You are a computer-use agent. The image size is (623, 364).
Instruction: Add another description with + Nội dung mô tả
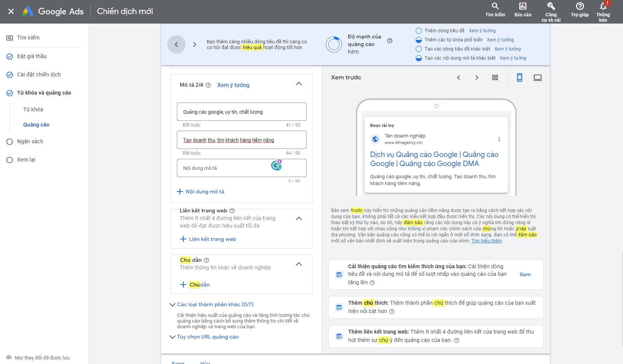click(200, 191)
